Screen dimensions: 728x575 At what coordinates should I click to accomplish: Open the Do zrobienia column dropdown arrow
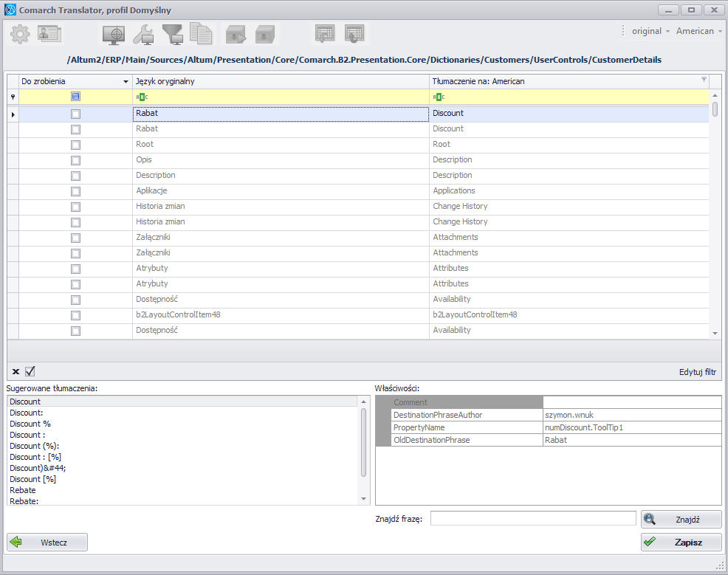click(x=126, y=82)
